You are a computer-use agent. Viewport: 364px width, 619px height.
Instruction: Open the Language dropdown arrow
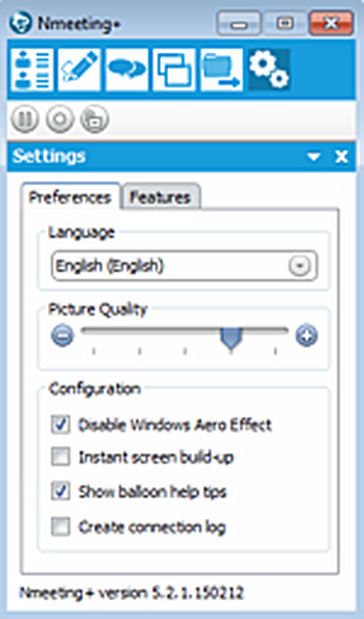coord(300,265)
